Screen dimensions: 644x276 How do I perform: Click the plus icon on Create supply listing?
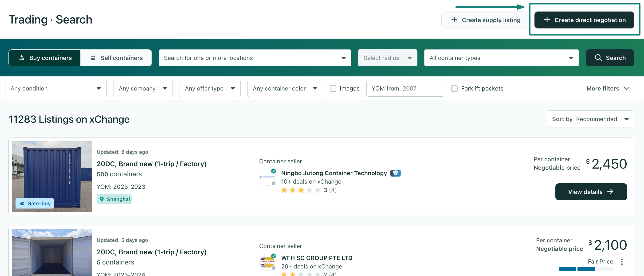click(x=454, y=20)
